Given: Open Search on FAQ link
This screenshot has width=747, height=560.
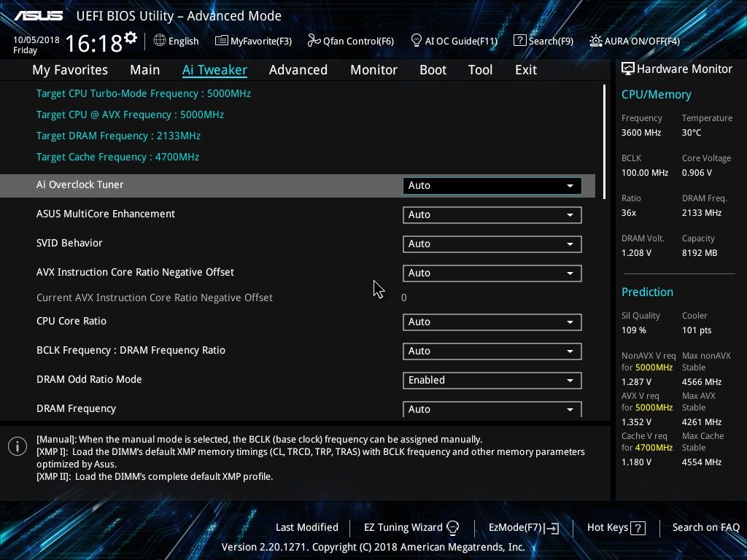Looking at the screenshot, I should [x=706, y=527].
